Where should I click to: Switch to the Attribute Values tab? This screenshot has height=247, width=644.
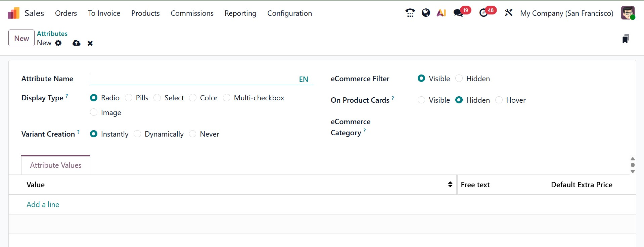[x=56, y=165]
